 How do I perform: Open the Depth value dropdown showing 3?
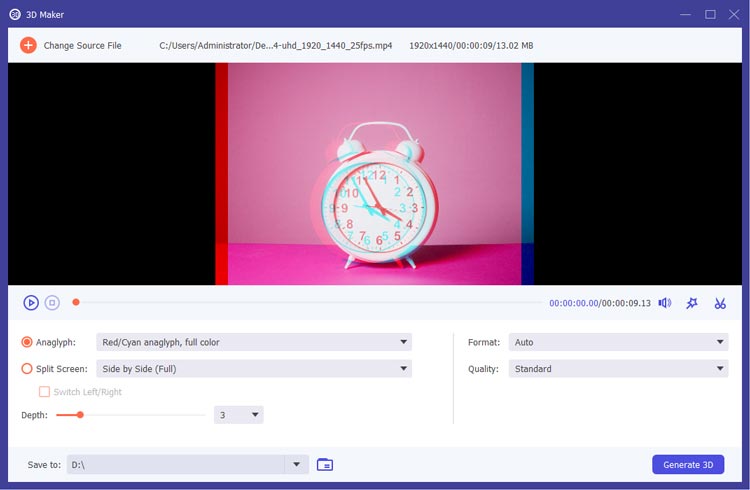(x=238, y=415)
